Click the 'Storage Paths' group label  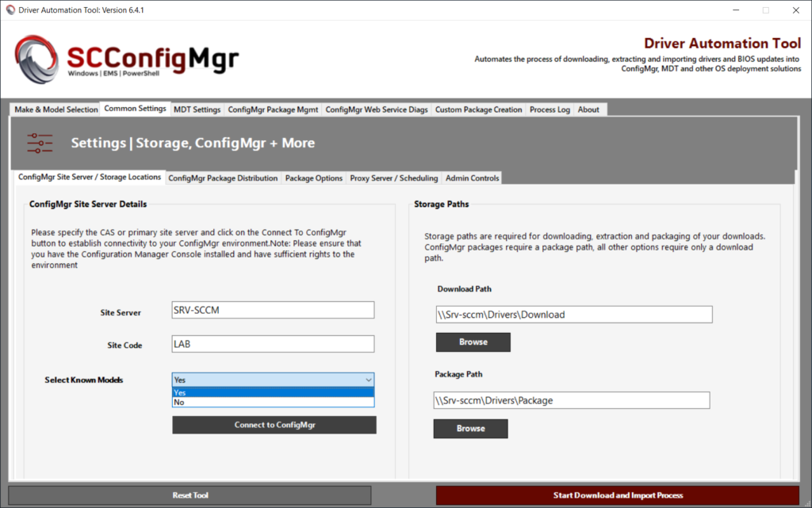pos(441,204)
